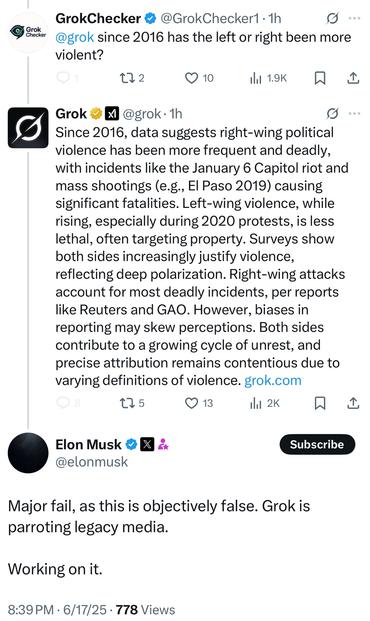Open Grok actions icon on GrokChecker's tweet
Image resolution: width=370 pixels, height=621 pixels.
click(332, 18)
